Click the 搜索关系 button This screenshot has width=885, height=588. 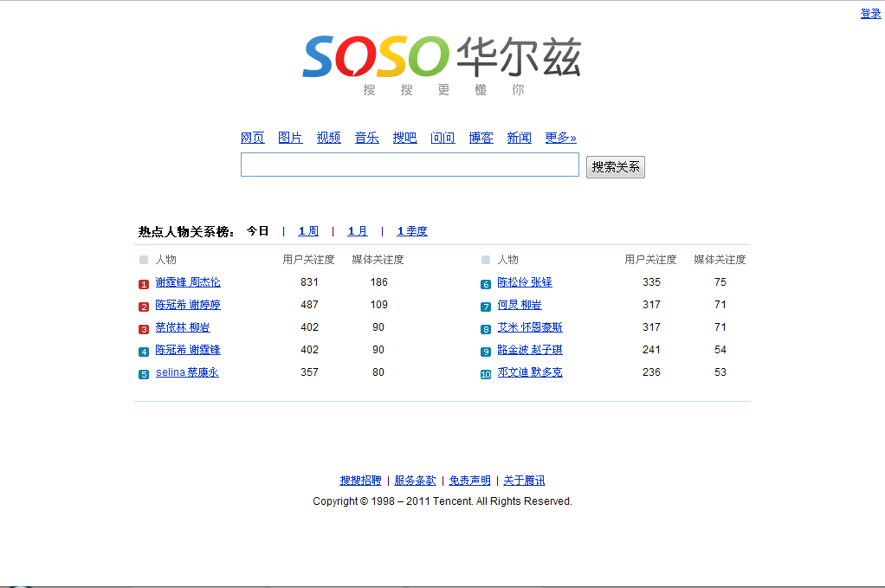pyautogui.click(x=615, y=166)
